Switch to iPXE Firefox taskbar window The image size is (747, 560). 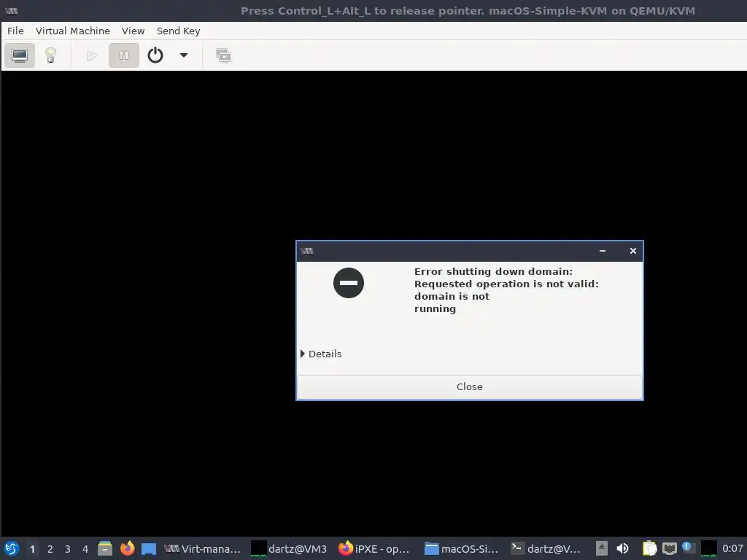(x=374, y=549)
